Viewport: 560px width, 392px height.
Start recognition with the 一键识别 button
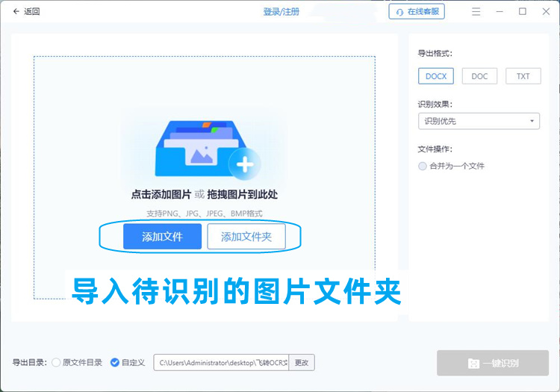coord(493,363)
